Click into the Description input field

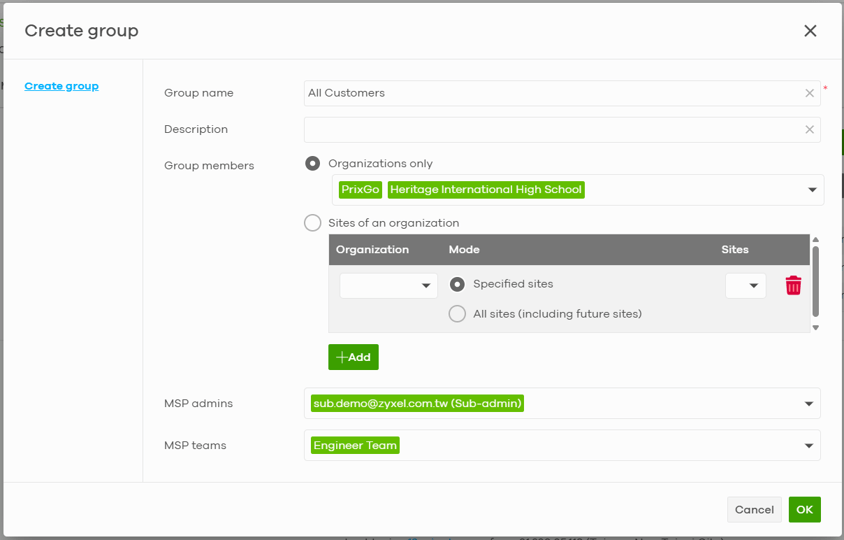[550, 129]
